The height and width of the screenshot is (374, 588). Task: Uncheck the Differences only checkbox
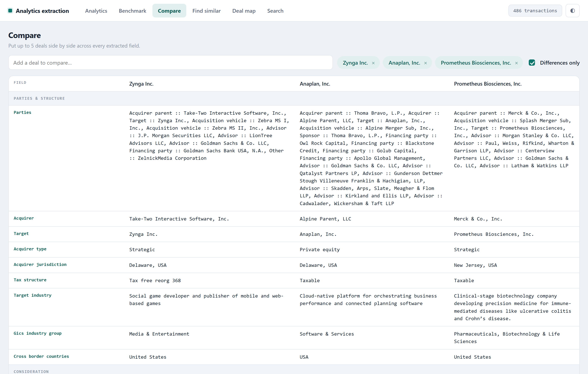pos(532,63)
